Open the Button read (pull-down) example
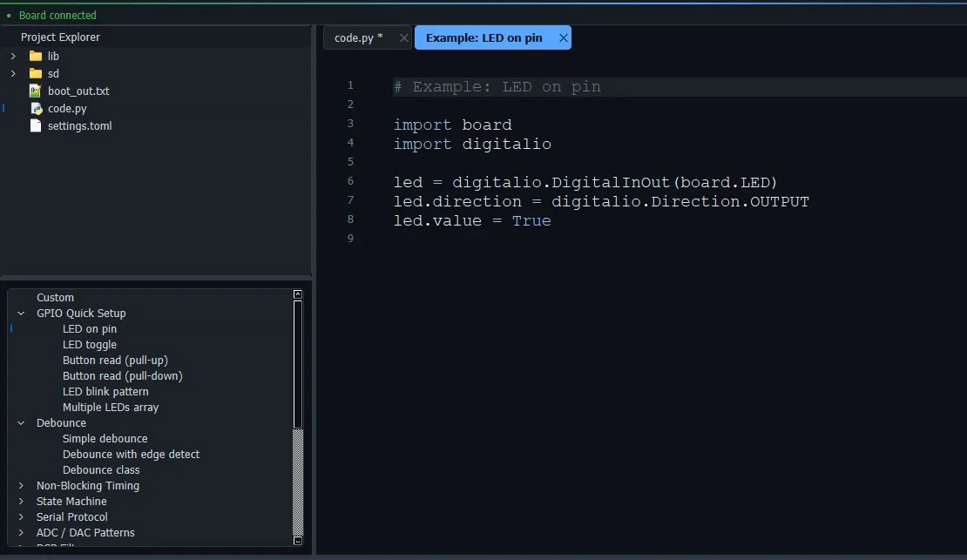Screen dimensions: 967x560 (123, 375)
